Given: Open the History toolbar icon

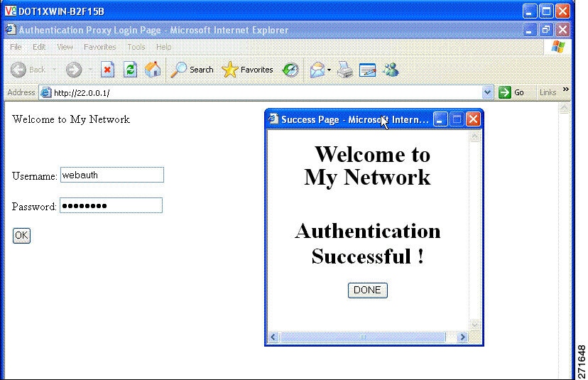Looking at the screenshot, I should point(290,70).
